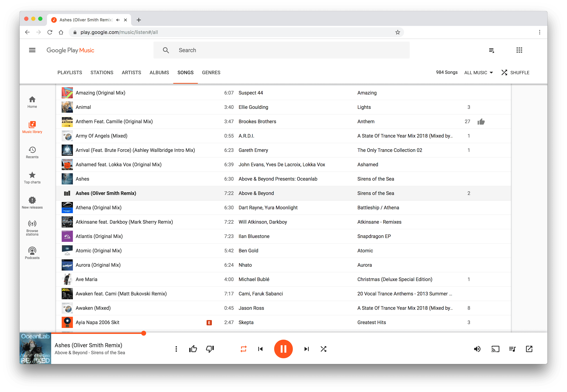Click the orange playback progress knob

click(x=144, y=333)
